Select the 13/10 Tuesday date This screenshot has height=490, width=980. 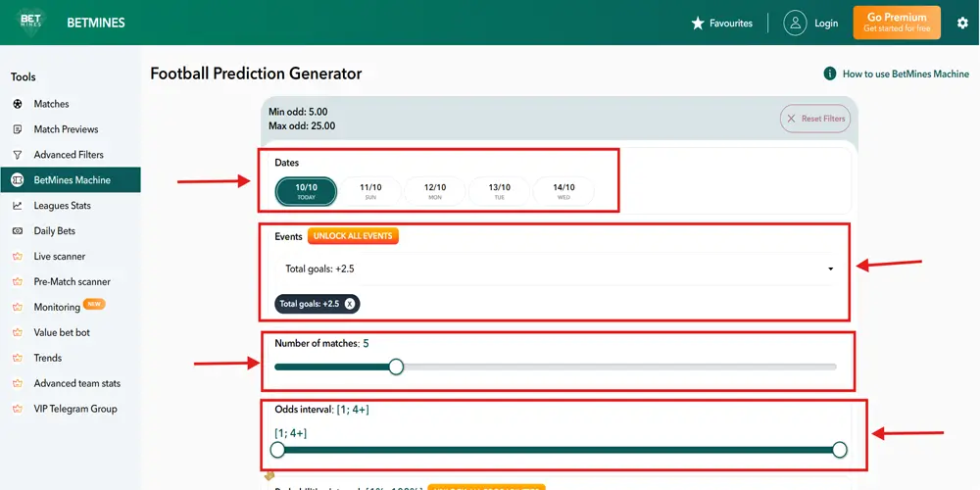pyautogui.click(x=500, y=191)
